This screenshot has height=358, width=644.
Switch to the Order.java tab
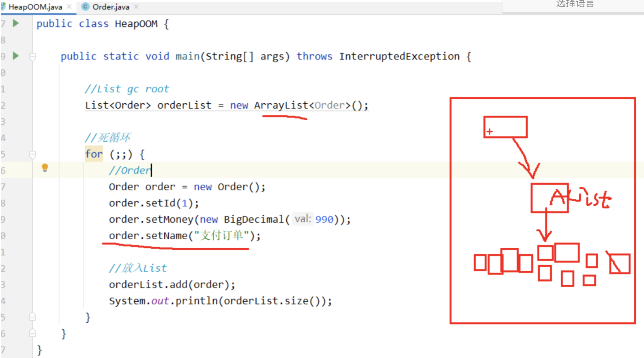click(x=111, y=7)
